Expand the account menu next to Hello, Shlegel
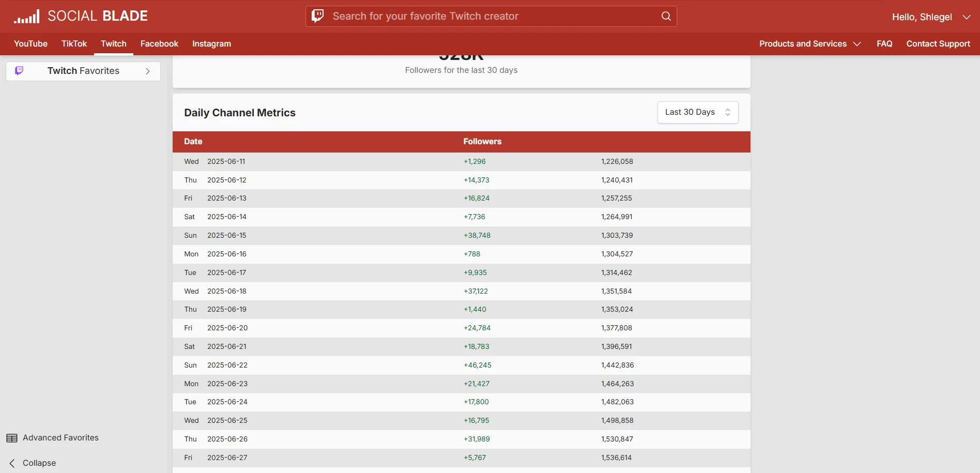980x473 pixels. [967, 17]
